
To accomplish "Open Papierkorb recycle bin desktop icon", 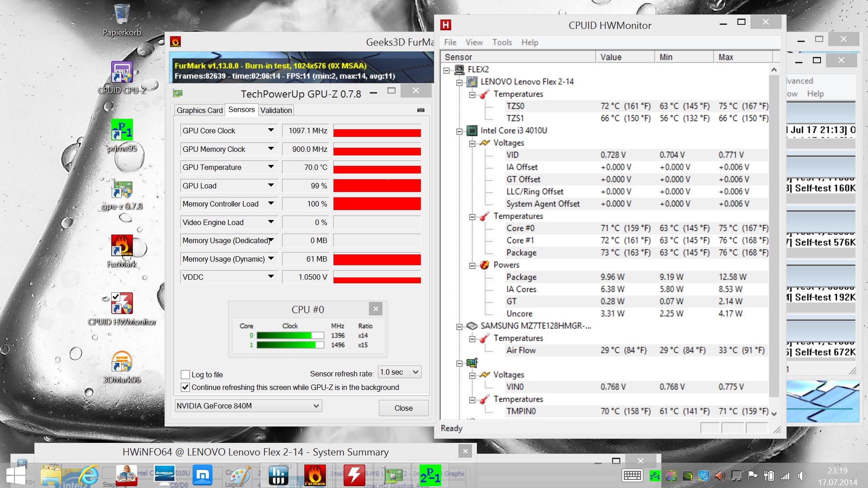I will (x=122, y=20).
